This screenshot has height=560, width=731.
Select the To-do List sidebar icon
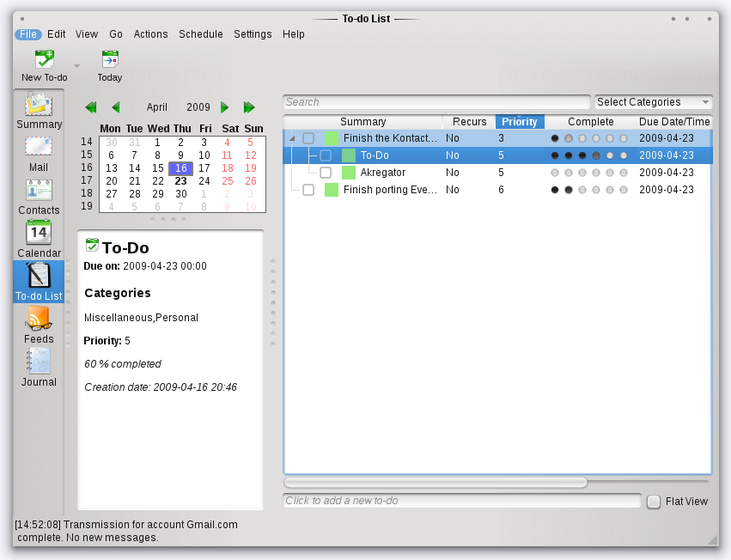click(39, 282)
